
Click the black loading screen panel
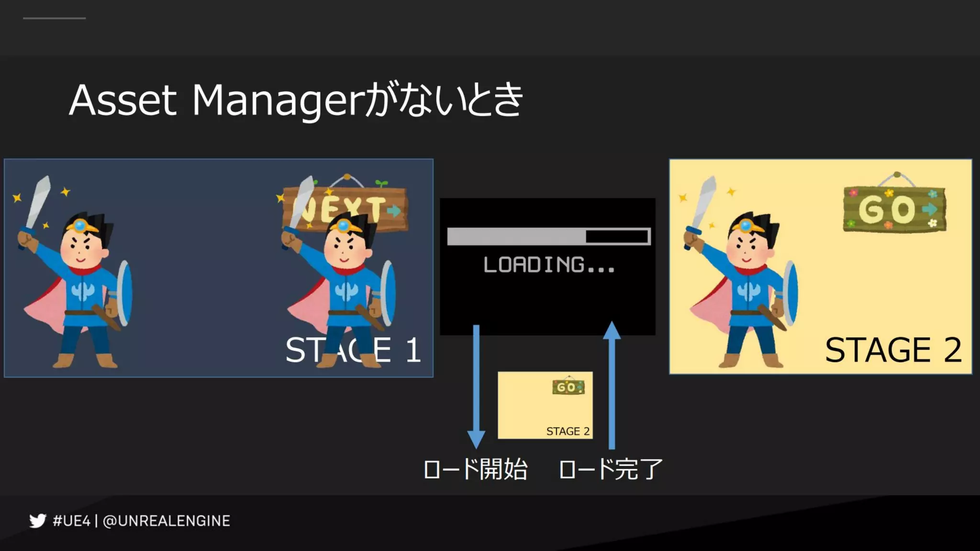point(547,301)
